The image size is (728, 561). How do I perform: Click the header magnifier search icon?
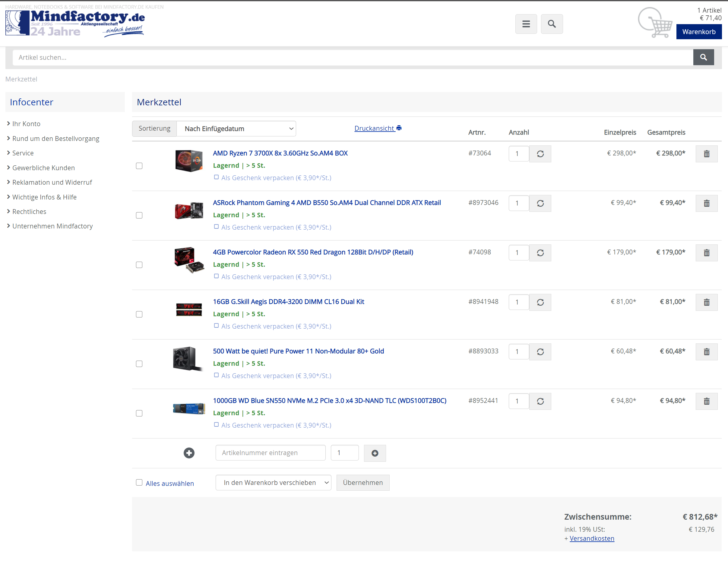click(x=551, y=24)
